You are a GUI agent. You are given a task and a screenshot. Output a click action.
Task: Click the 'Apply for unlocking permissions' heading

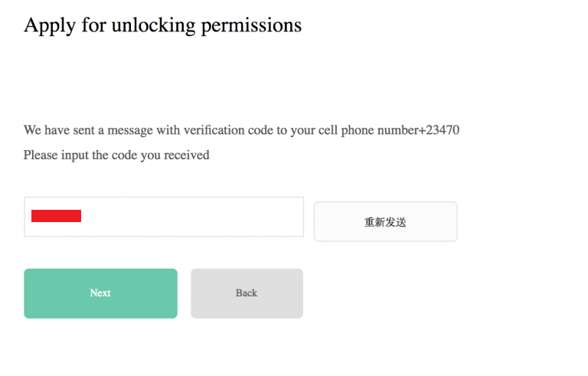162,25
